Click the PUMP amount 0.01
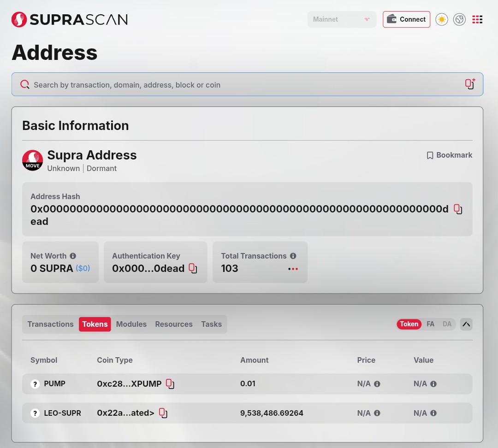The height and width of the screenshot is (448, 498). (248, 383)
